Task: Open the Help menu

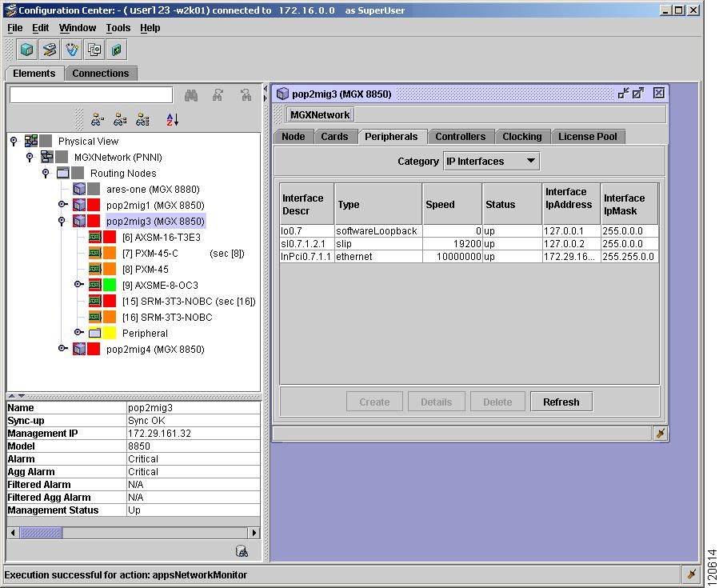Action: click(x=150, y=28)
